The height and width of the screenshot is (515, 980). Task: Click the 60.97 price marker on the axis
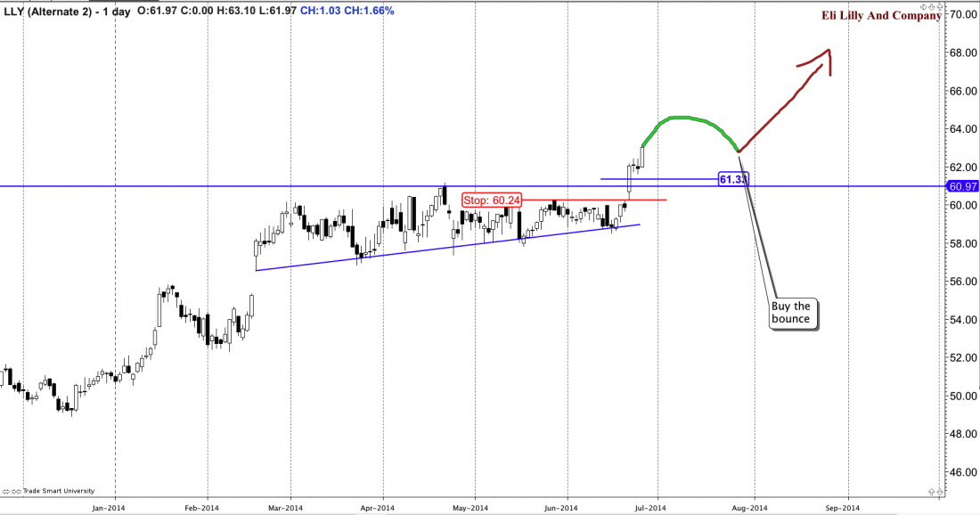click(960, 186)
